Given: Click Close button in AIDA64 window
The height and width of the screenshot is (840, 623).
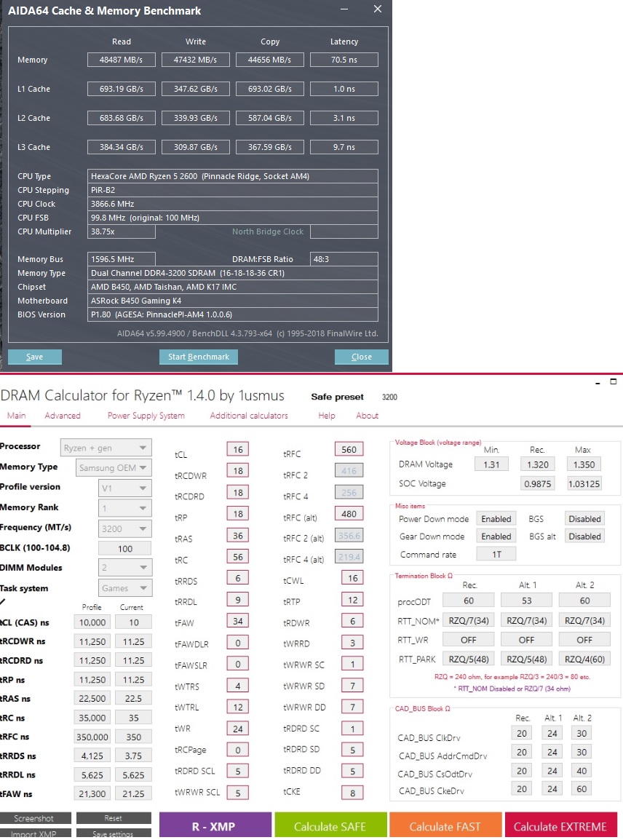Looking at the screenshot, I should 362,357.
